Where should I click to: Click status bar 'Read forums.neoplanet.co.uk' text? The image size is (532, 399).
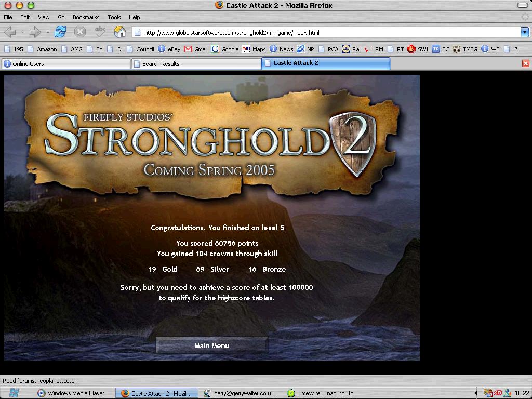[40, 381]
